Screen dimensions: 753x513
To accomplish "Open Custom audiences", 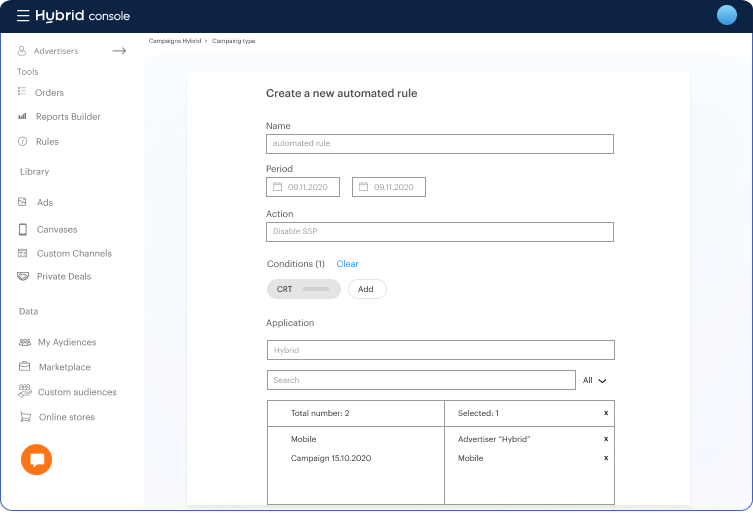I will tap(77, 392).
